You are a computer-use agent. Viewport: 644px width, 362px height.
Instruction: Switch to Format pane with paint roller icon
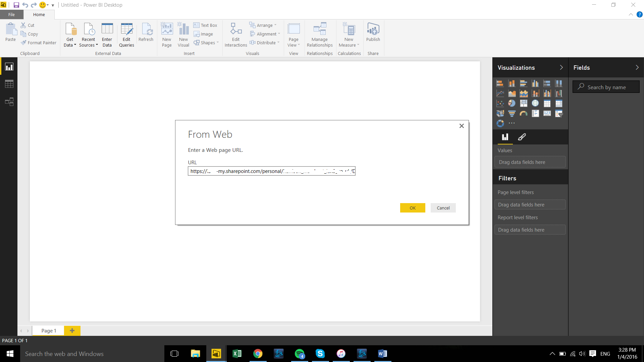tap(522, 137)
